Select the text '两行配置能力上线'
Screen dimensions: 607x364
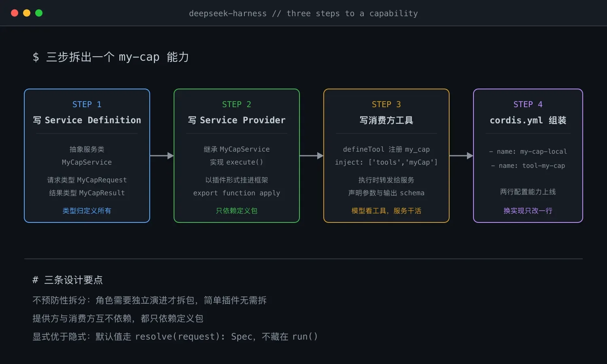tap(528, 192)
